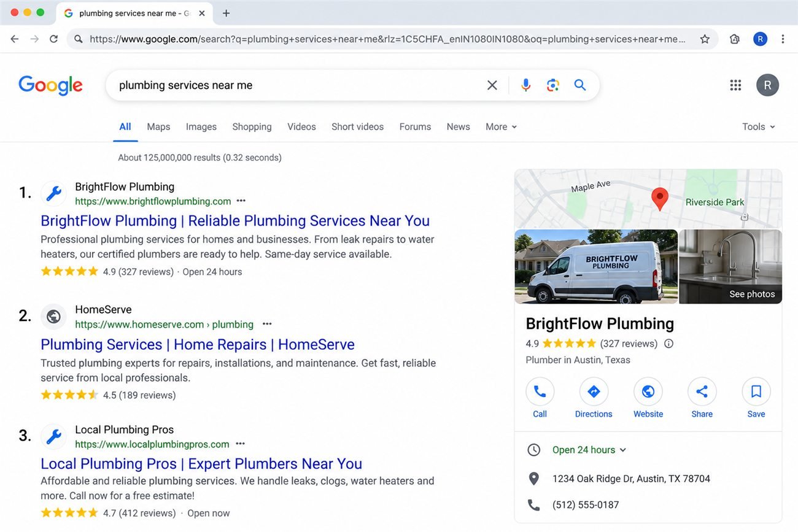Switch to the News tab
Screen dimensions: 798x532
pyautogui.click(x=458, y=127)
